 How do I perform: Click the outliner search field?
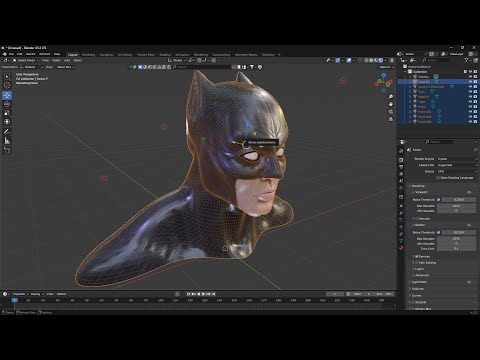pyautogui.click(x=438, y=60)
